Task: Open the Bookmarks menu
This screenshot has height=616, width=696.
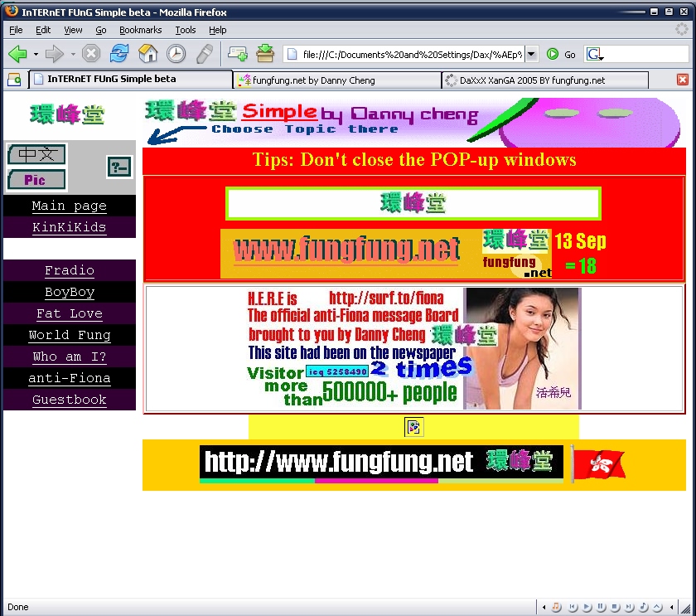Action: point(140,30)
